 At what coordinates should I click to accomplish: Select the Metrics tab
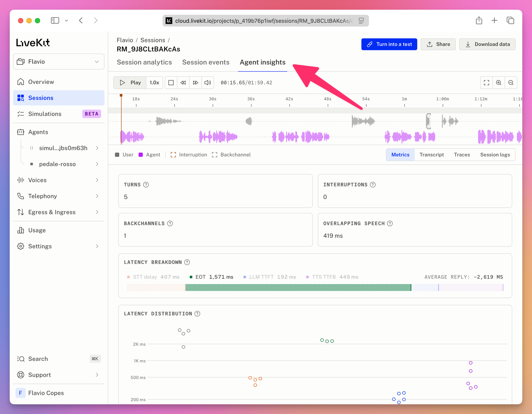[400, 155]
